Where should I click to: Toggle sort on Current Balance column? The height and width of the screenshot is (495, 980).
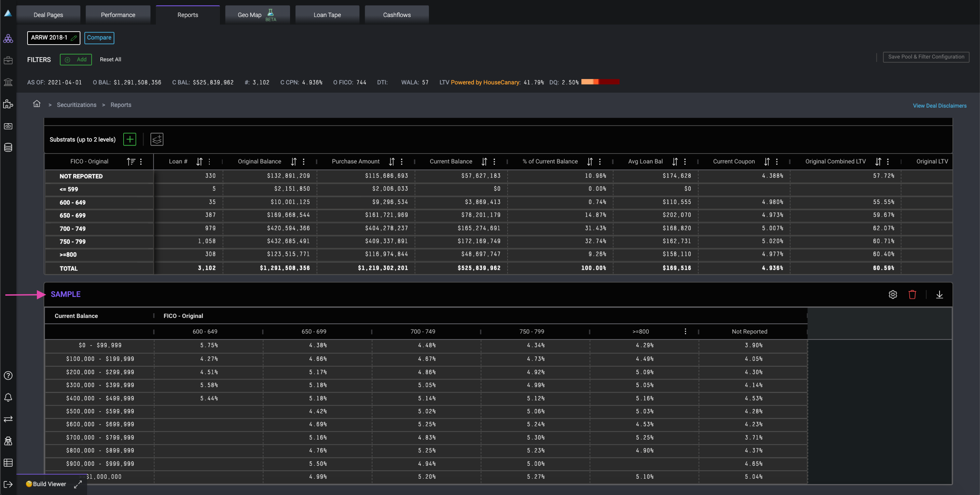(484, 162)
